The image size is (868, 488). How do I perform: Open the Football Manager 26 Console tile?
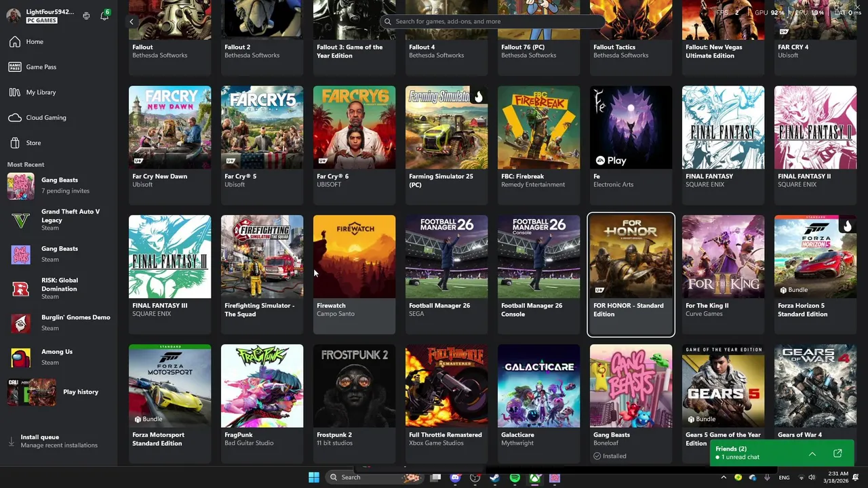(538, 274)
